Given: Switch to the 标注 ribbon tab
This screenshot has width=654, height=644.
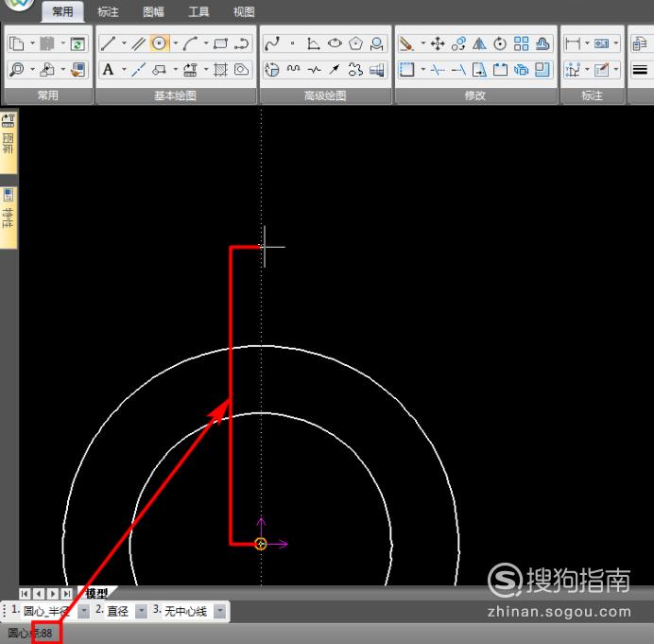Looking at the screenshot, I should click(108, 11).
